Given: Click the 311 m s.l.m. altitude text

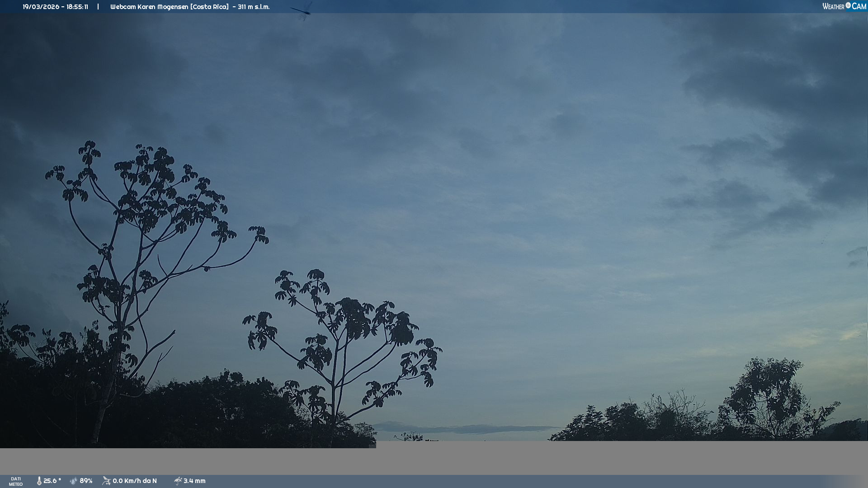Looking at the screenshot, I should [x=254, y=7].
